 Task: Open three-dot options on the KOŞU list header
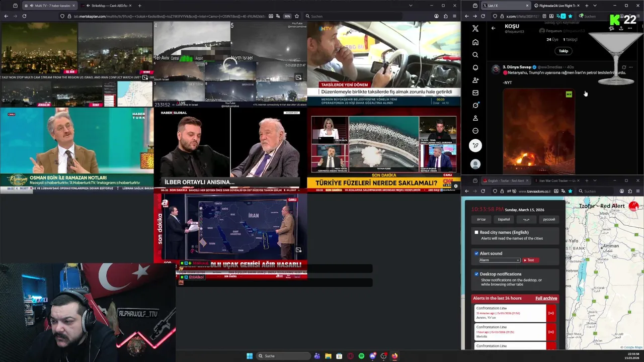(x=629, y=28)
